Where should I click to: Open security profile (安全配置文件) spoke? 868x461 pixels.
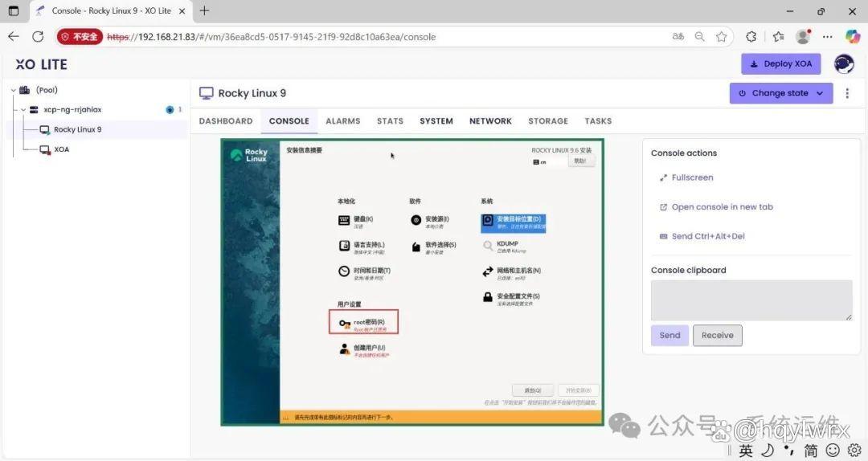[510, 299]
